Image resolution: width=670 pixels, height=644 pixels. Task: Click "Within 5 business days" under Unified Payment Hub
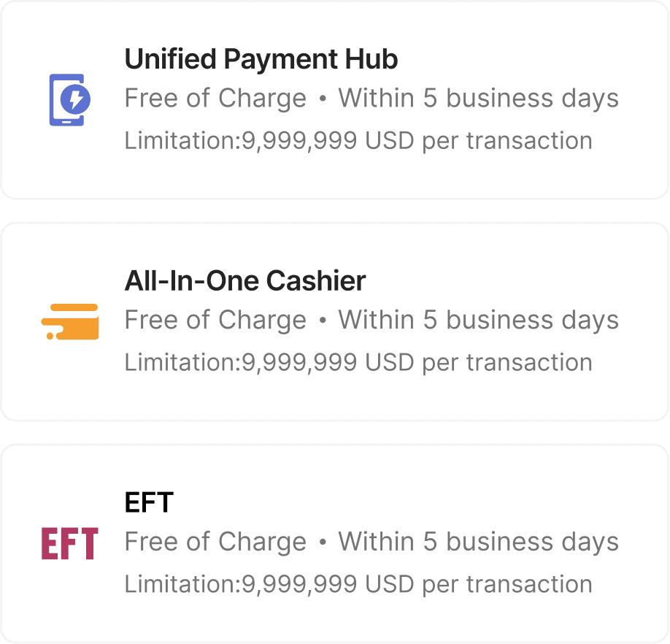[479, 99]
